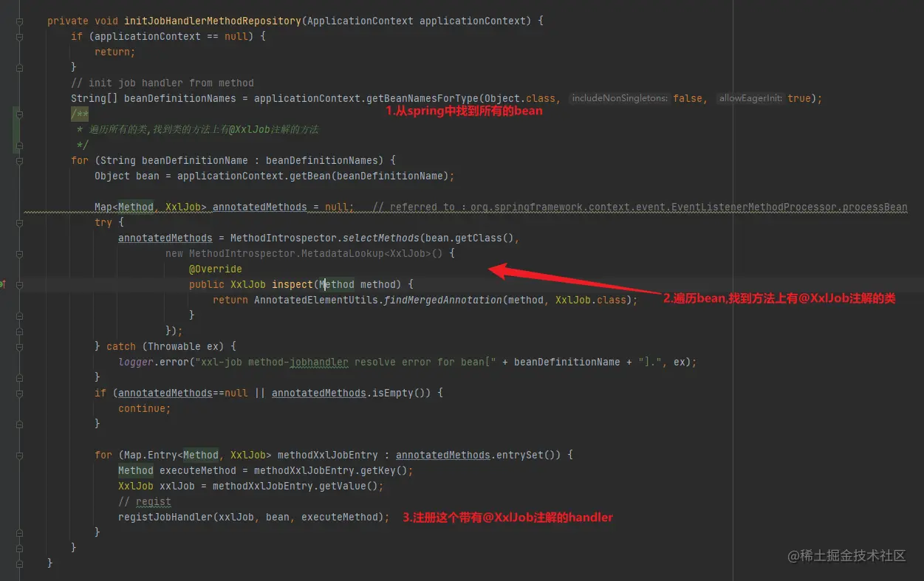The height and width of the screenshot is (581, 924).
Task: Click 'executeMethod' in the Method declaration line
Action: 198,470
